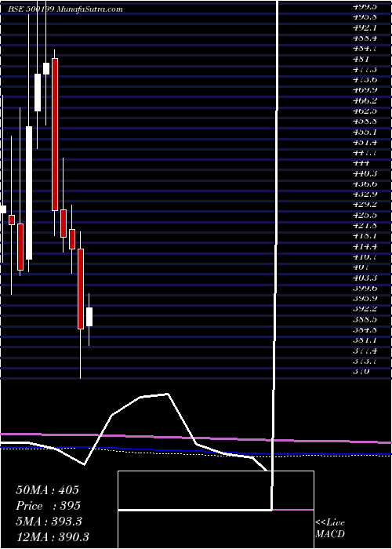
Task: Click the 384.8 price axis label
Action: coord(365,330)
